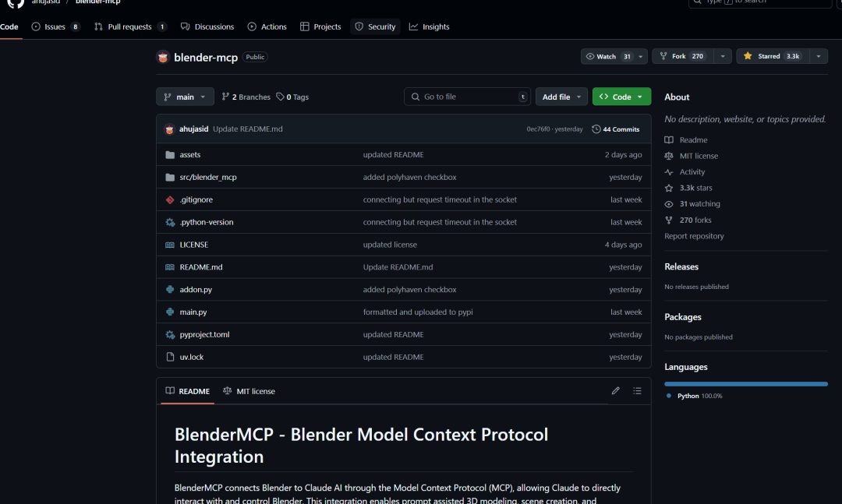This screenshot has width=842, height=504.
Task: Open the main branch dropdown
Action: point(185,97)
